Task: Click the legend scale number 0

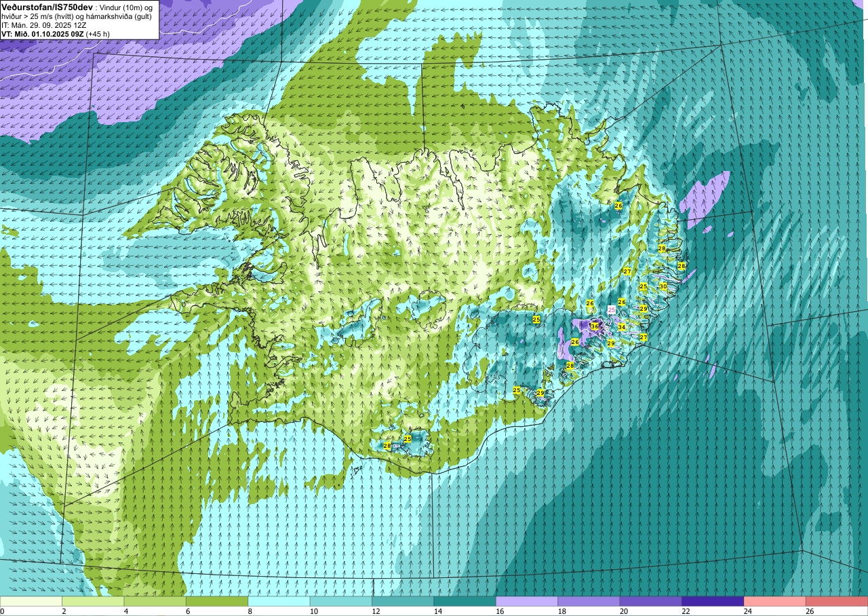Action: (2, 611)
